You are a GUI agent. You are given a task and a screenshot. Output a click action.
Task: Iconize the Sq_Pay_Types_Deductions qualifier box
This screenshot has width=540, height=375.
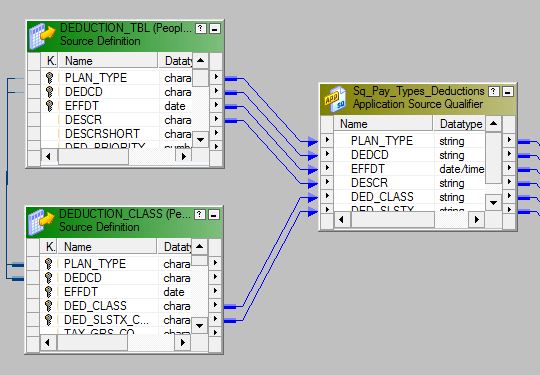click(x=508, y=92)
